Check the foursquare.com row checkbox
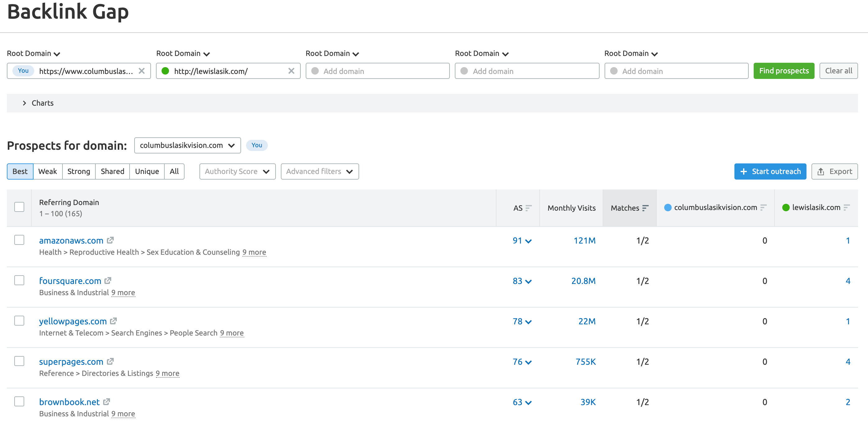 pyautogui.click(x=19, y=281)
